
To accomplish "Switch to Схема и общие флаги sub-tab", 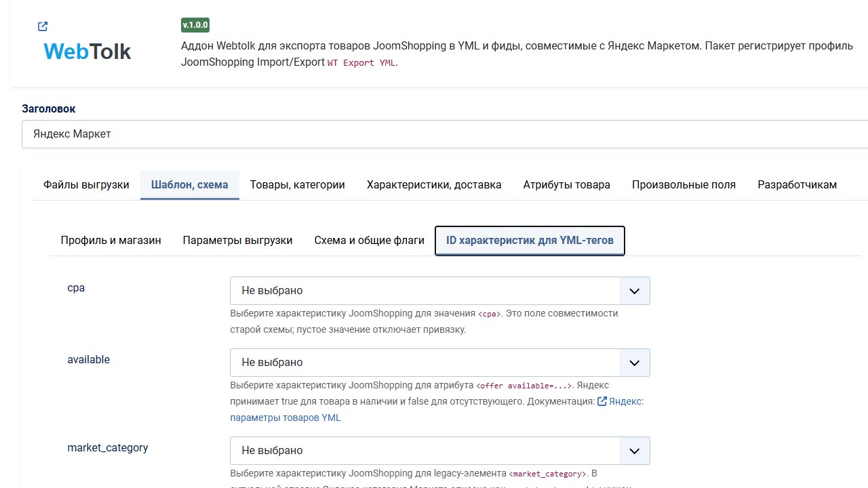I will point(370,241).
